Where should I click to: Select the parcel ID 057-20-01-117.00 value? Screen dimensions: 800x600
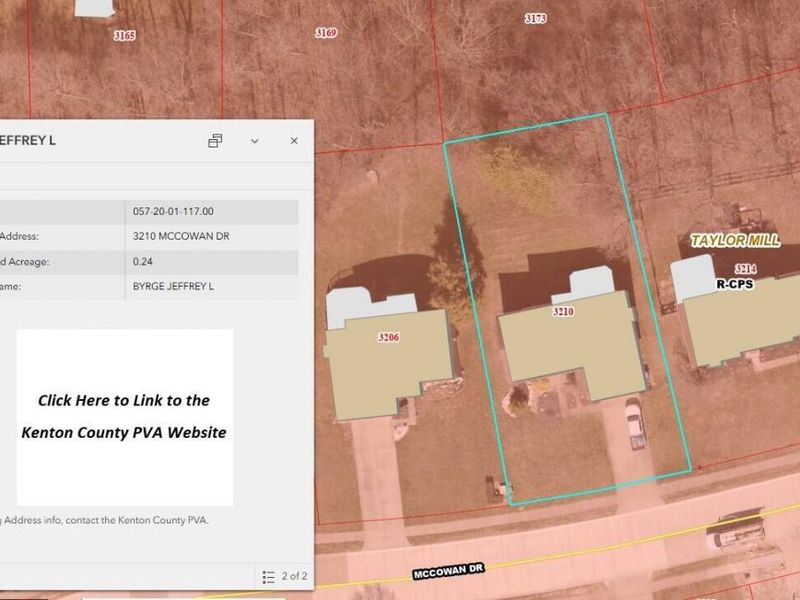[x=173, y=212]
